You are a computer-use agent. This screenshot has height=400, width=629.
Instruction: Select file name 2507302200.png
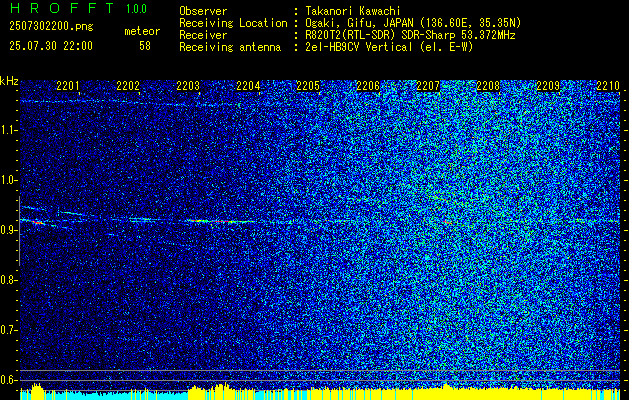(51, 26)
